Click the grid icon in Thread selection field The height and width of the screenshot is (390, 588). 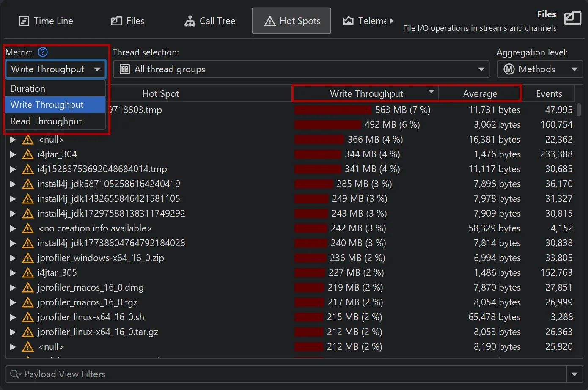coord(124,69)
